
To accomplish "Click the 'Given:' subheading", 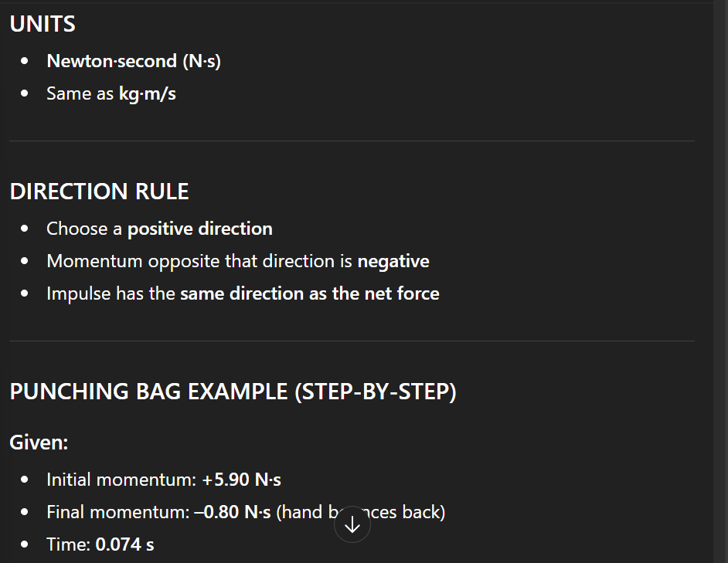I will click(x=39, y=443).
